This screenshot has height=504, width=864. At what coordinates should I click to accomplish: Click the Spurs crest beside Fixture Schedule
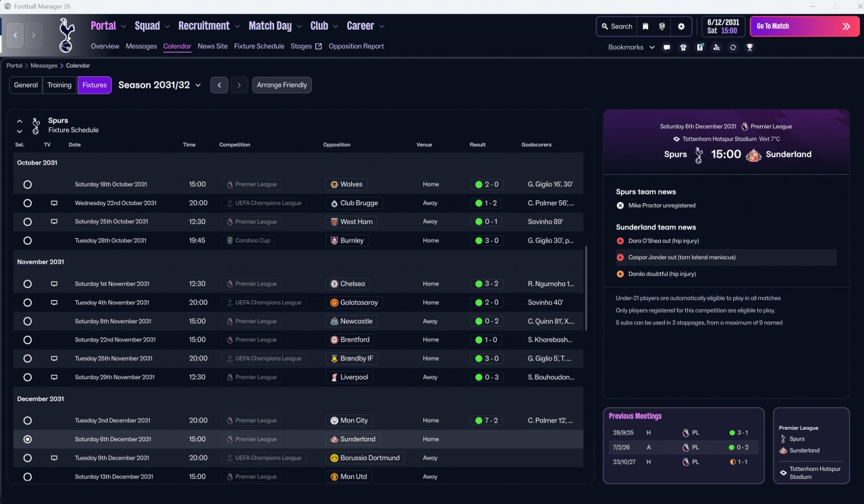pyautogui.click(x=36, y=125)
